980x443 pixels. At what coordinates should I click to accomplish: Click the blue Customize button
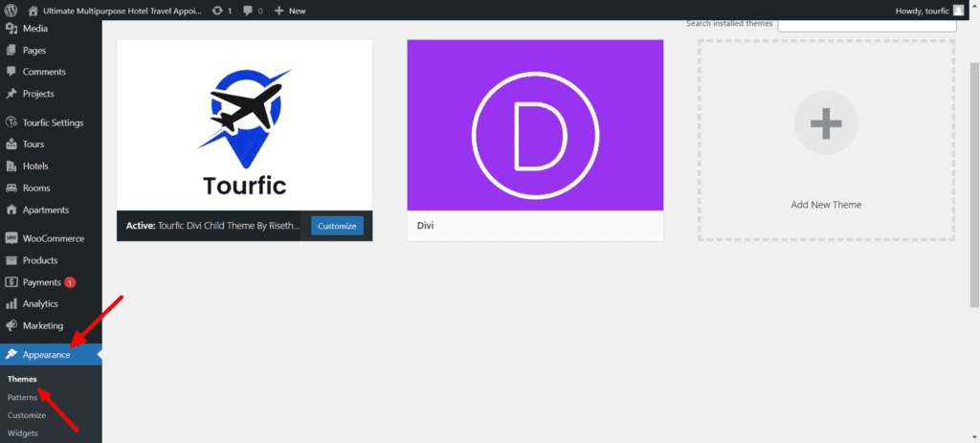point(337,226)
